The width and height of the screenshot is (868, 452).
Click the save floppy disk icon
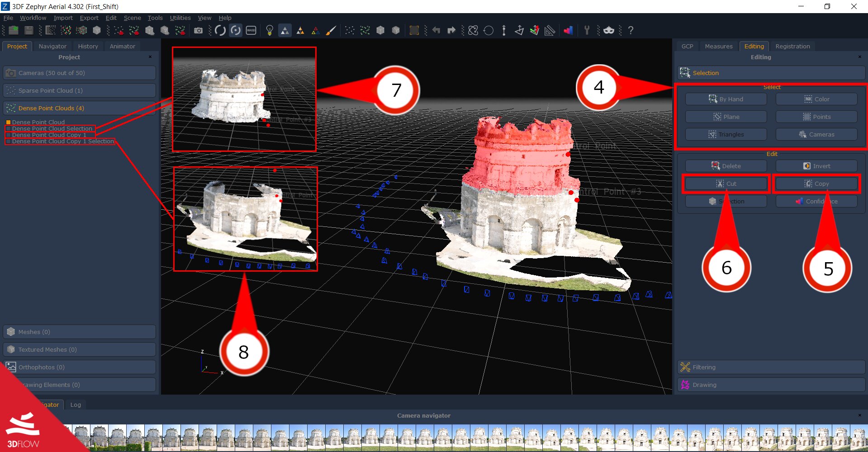click(x=29, y=30)
